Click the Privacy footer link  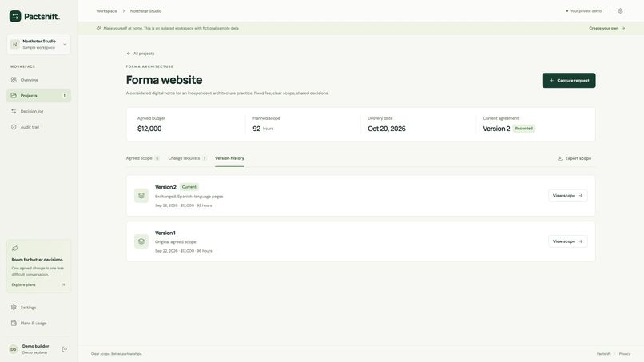625,354
